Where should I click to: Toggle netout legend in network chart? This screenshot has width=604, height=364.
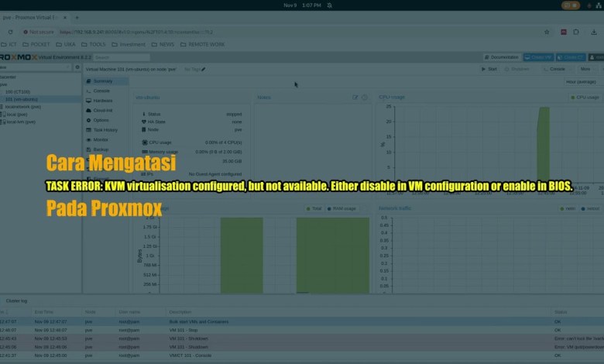[590, 208]
